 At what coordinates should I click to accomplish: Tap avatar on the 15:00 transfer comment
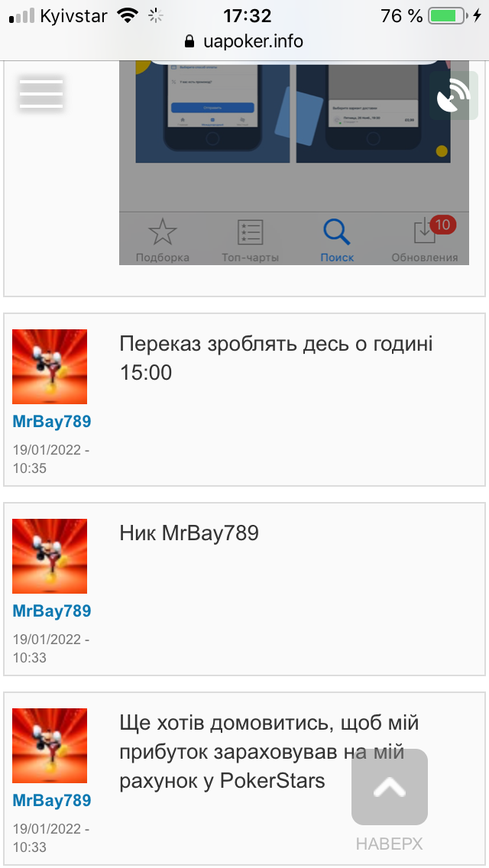pyautogui.click(x=50, y=367)
